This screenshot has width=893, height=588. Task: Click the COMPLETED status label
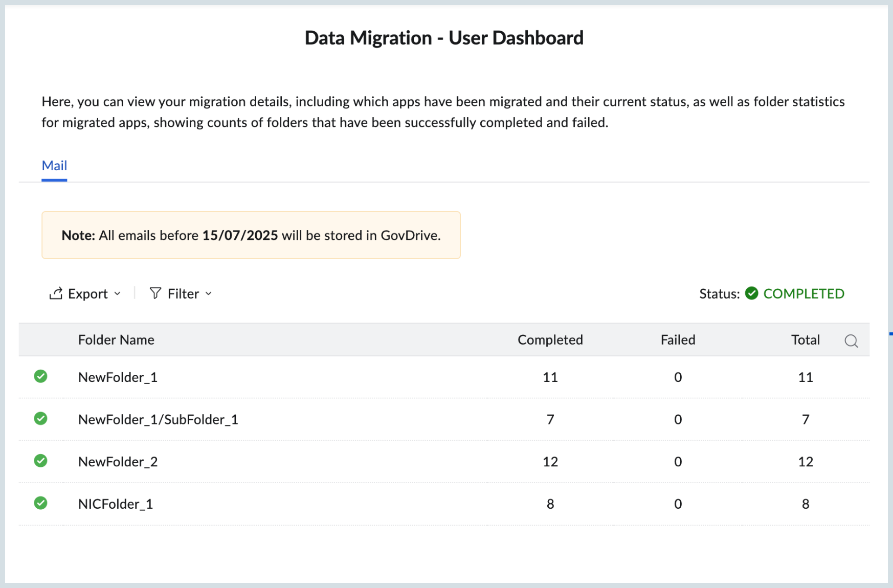point(803,294)
